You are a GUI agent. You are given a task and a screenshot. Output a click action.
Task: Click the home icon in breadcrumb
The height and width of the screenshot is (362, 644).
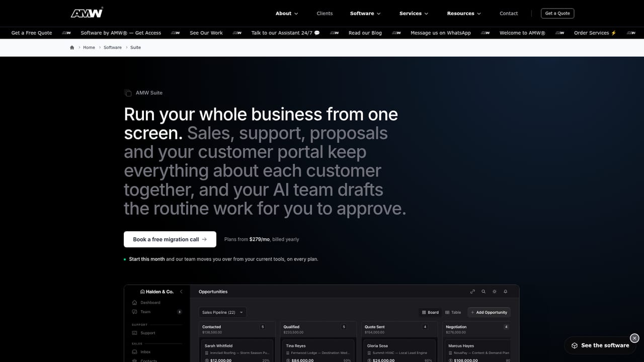pos(72,47)
